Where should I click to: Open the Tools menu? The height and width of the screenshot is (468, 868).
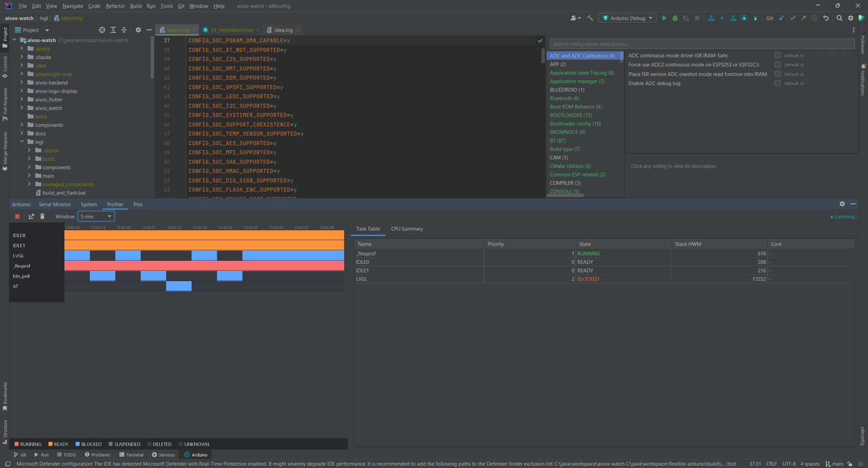click(x=167, y=6)
